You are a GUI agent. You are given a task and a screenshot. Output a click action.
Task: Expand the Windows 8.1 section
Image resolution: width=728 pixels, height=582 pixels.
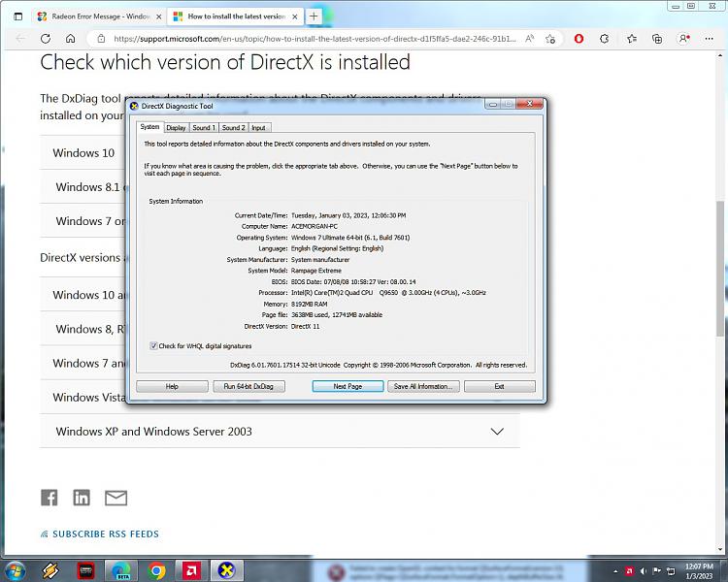tap(83, 186)
